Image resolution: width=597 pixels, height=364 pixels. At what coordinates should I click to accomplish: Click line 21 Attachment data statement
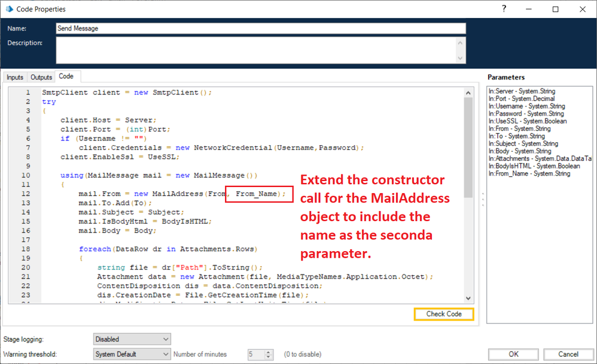tap(265, 277)
